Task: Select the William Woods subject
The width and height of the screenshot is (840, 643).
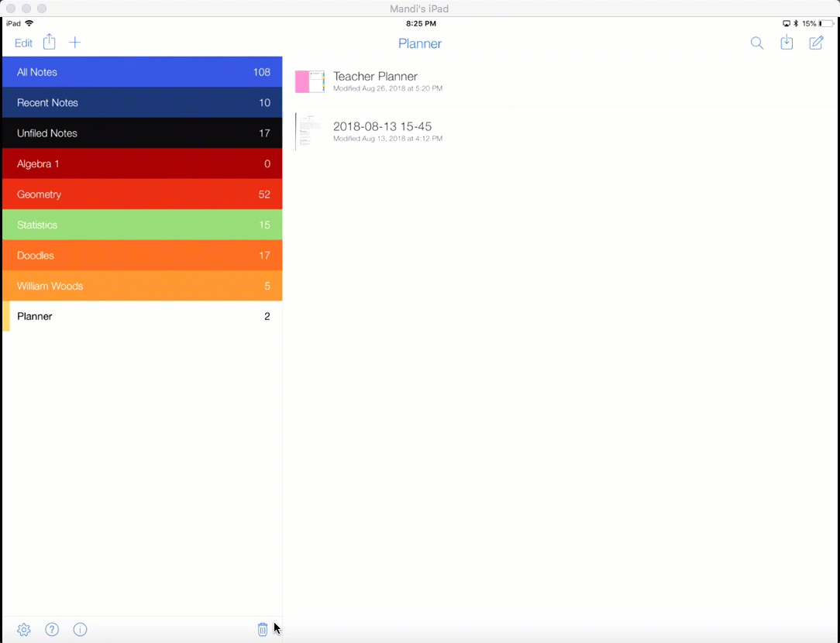Action: [x=142, y=286]
